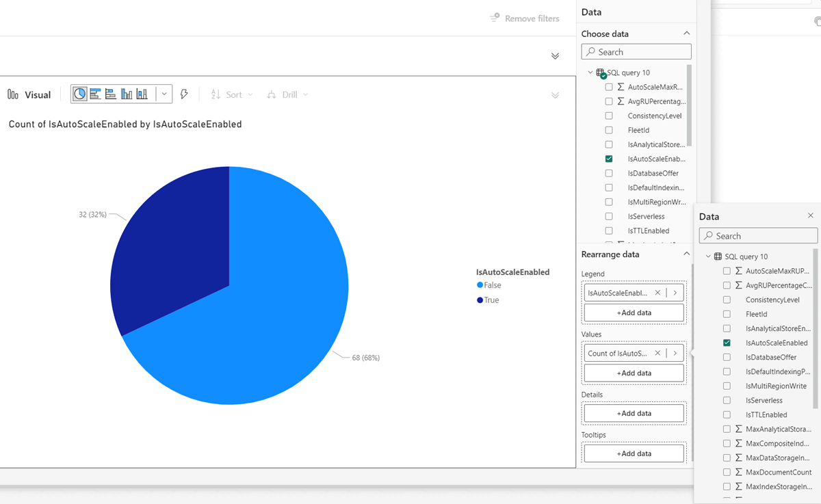Click the False legend entry color marker
The height and width of the screenshot is (504, 821).
tap(481, 285)
